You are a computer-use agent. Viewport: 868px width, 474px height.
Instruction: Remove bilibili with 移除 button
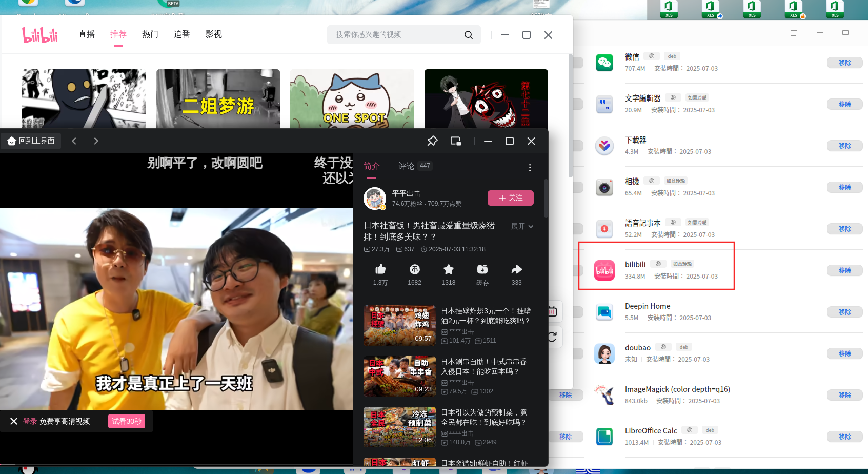click(845, 270)
